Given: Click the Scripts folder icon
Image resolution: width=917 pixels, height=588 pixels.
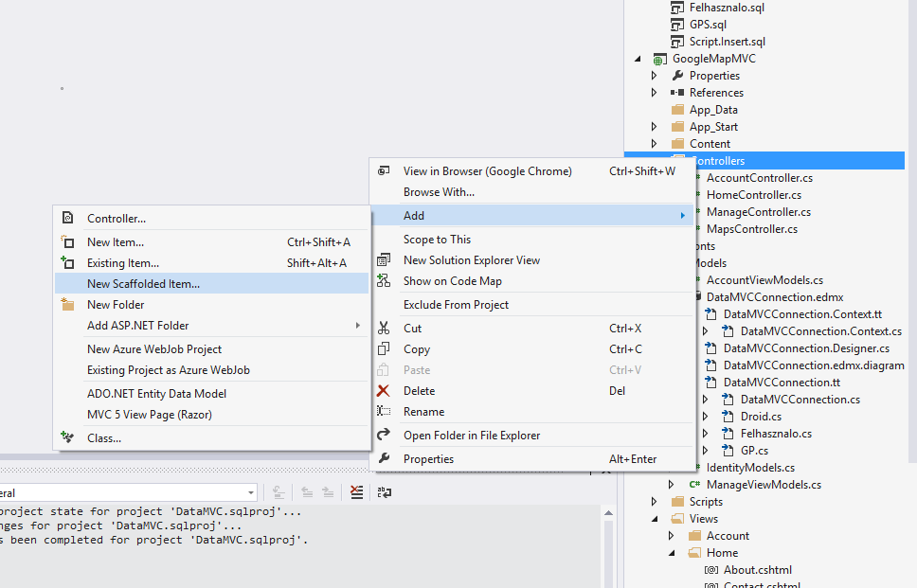Looking at the screenshot, I should pyautogui.click(x=677, y=502).
